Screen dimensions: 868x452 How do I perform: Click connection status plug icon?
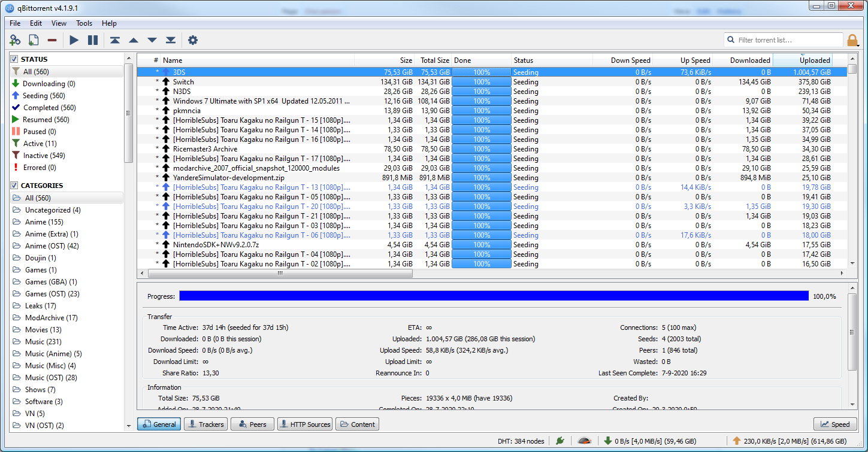coord(560,441)
